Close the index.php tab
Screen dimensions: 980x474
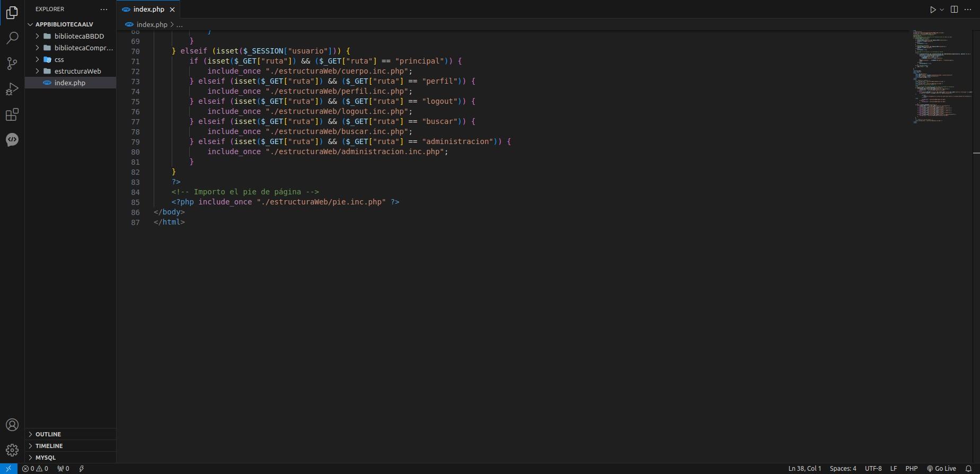172,10
